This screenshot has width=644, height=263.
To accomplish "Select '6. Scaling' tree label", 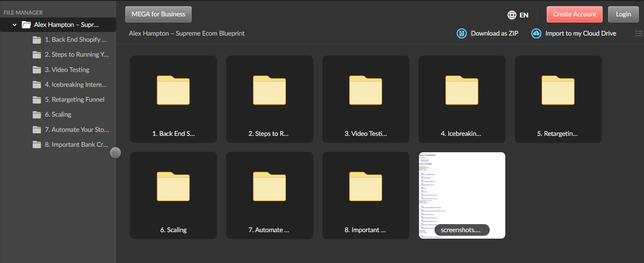I will coord(58,114).
